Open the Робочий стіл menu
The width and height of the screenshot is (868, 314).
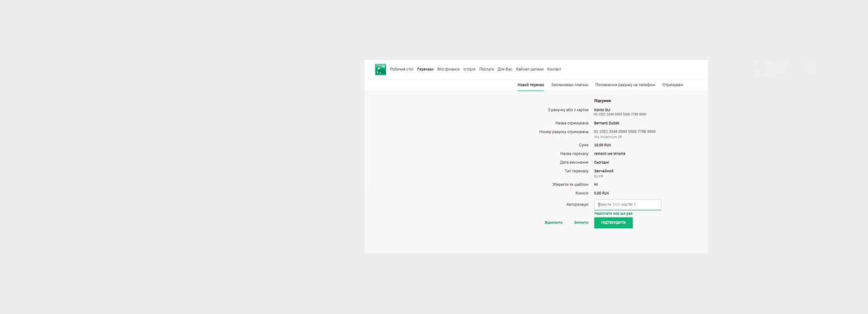pyautogui.click(x=401, y=69)
